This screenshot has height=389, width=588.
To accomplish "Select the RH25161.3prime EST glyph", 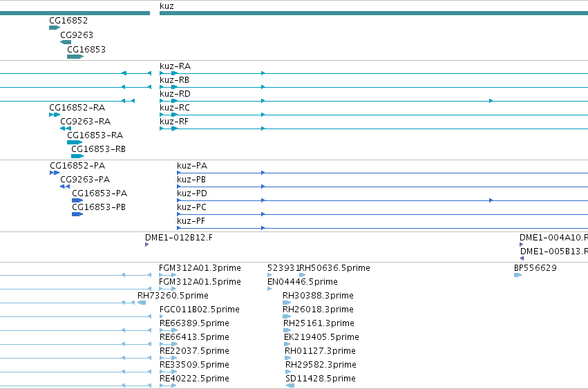I will click(287, 330).
